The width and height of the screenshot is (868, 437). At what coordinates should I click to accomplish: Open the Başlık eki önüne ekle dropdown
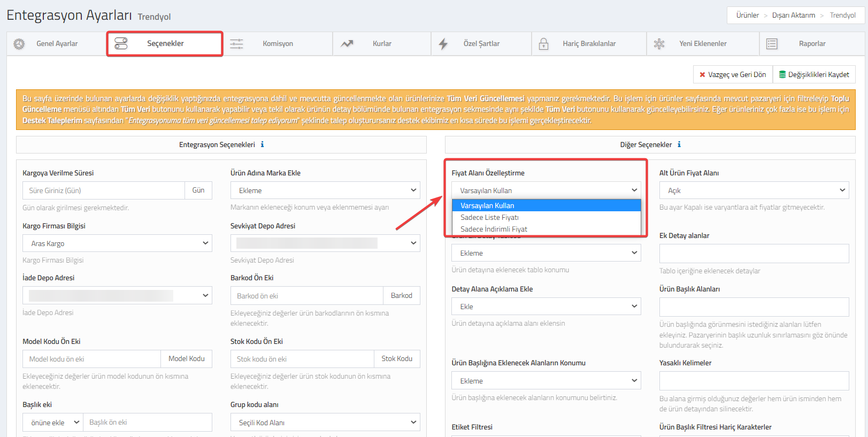tap(53, 423)
